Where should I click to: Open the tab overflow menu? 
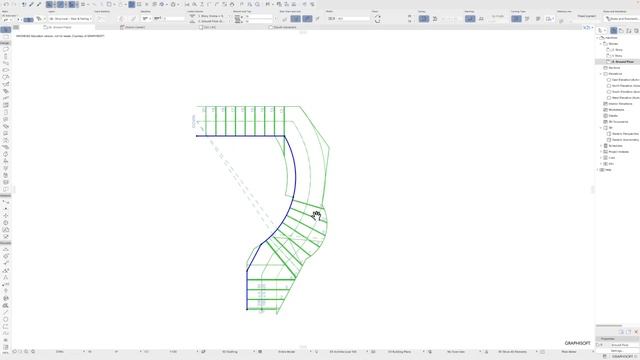pos(587,27)
